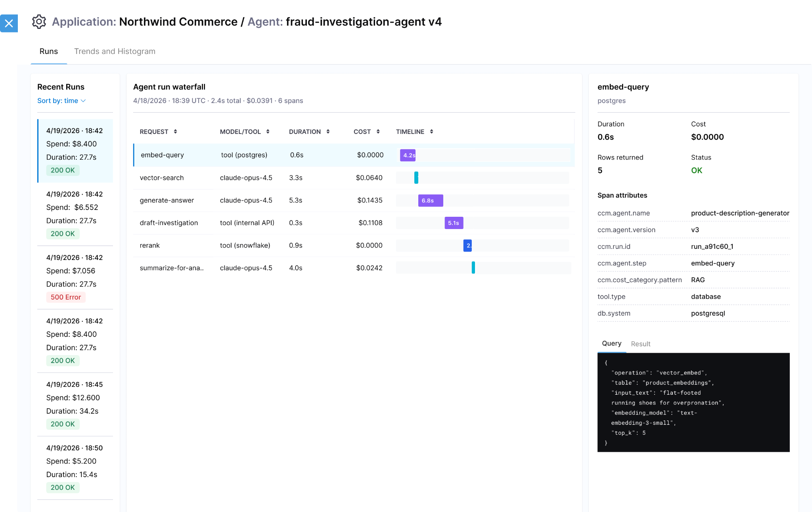This screenshot has height=512, width=812.
Task: Sort by the COST column arrows
Action: point(378,132)
